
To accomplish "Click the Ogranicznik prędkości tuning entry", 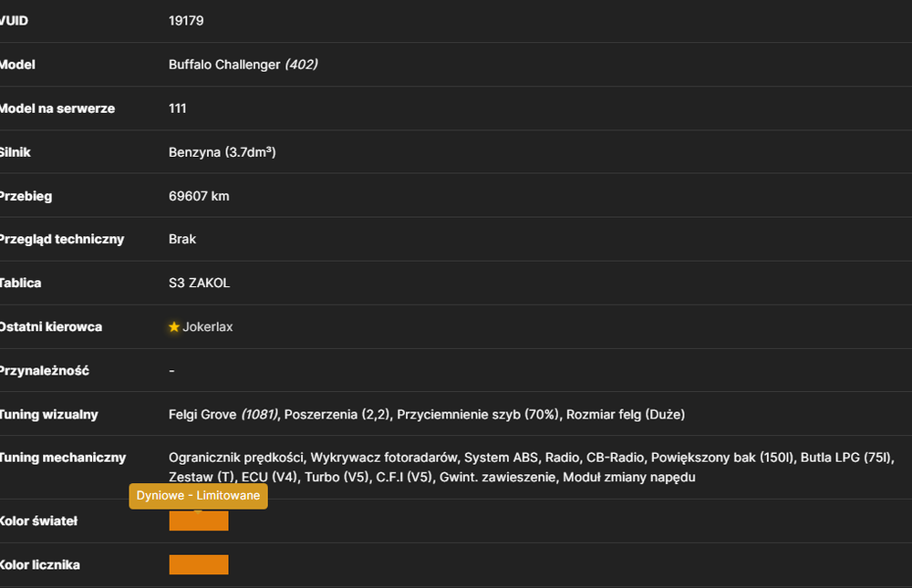I will (236, 458).
